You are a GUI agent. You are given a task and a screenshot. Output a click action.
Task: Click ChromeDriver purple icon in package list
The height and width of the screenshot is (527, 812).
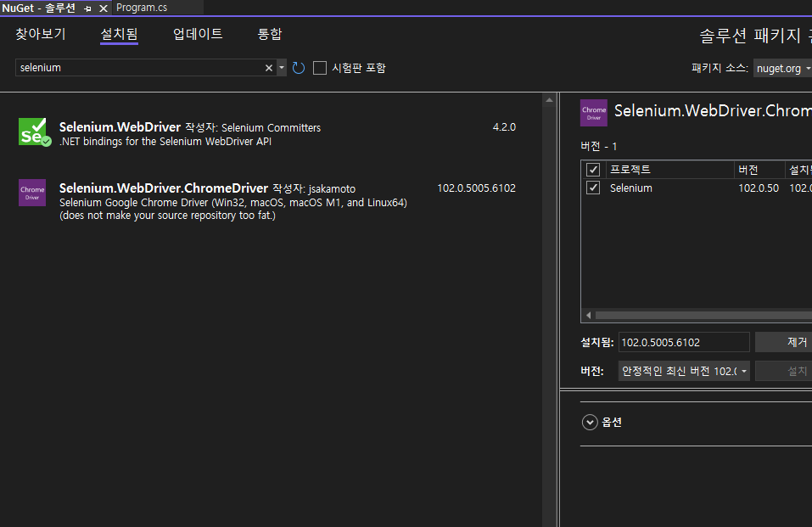(x=32, y=193)
